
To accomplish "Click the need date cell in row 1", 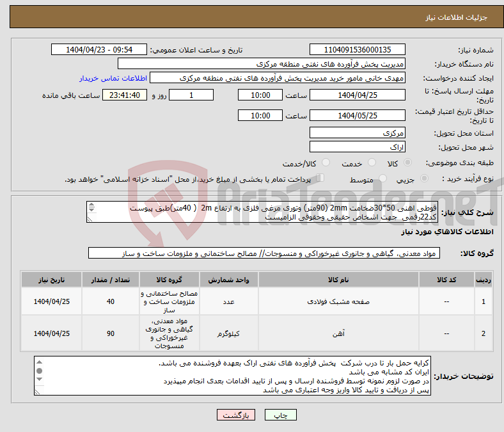I will [51, 301].
